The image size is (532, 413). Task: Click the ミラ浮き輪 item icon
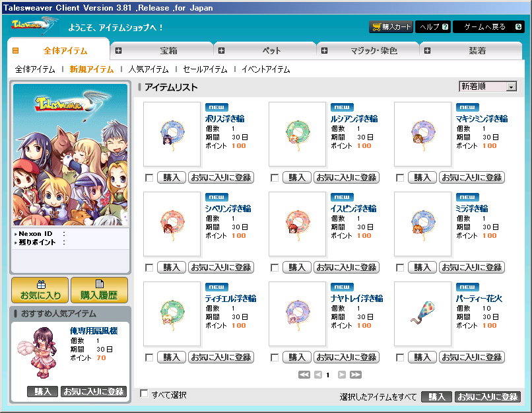pyautogui.click(x=422, y=223)
